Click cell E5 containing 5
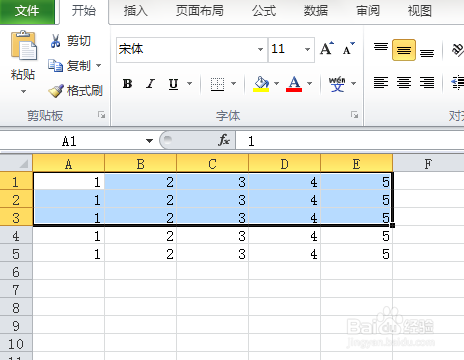This screenshot has width=464, height=360. pyautogui.click(x=357, y=254)
